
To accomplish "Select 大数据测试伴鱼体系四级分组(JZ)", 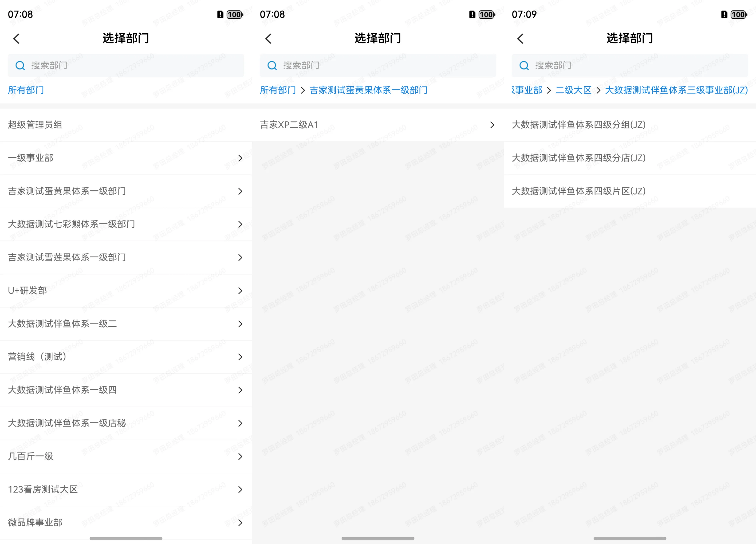I will 579,125.
